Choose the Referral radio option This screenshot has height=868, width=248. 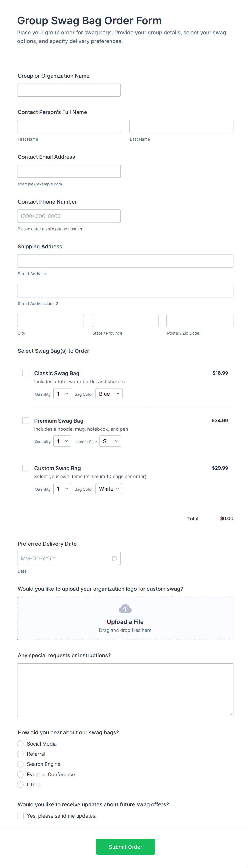(21, 754)
